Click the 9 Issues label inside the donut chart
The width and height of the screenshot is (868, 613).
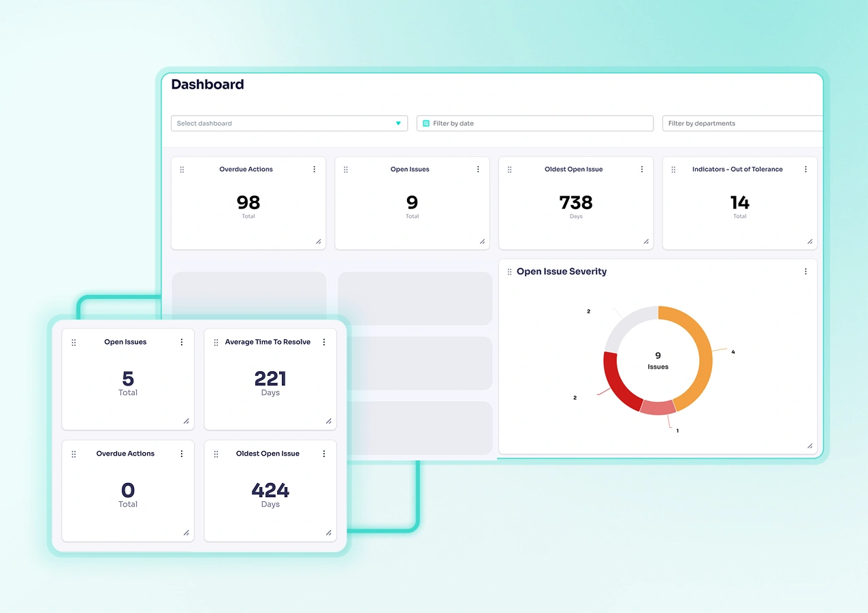pos(657,360)
